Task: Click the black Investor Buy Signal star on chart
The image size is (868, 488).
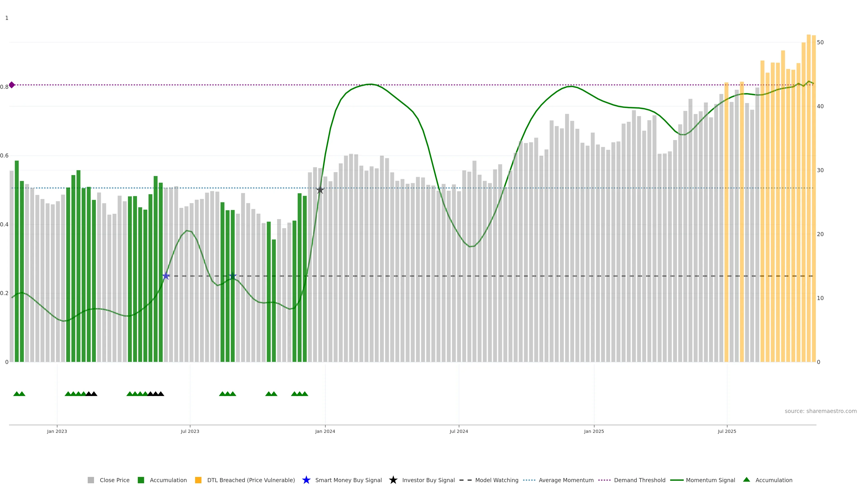Action: point(320,190)
